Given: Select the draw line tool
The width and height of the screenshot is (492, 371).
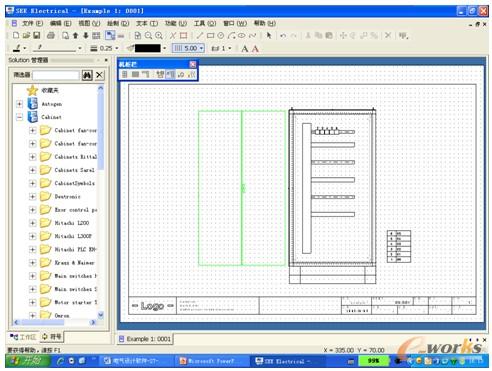Looking at the screenshot, I should coord(200,35).
